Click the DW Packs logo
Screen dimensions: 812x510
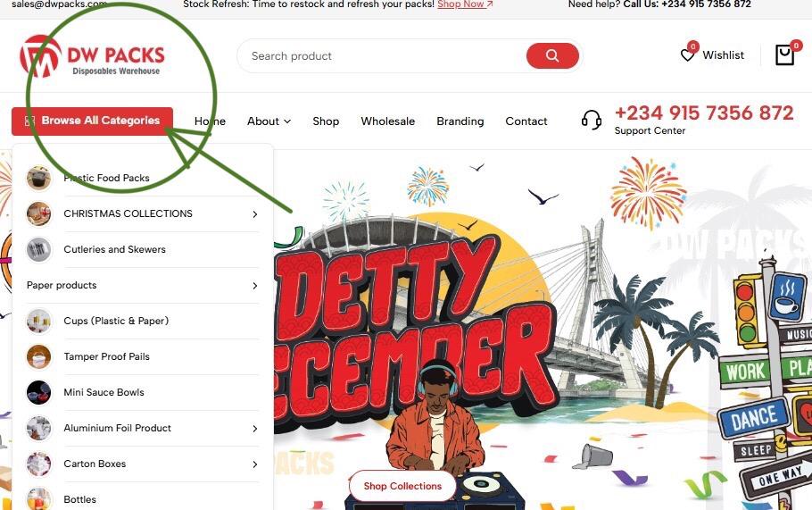coord(92,56)
